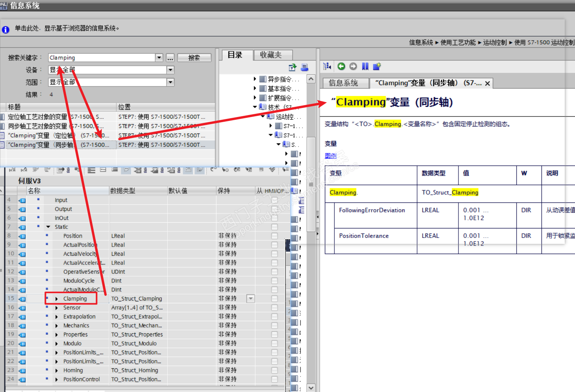The width and height of the screenshot is (575, 392).
Task: Click the tag icon in the Static row
Action: [22, 227]
